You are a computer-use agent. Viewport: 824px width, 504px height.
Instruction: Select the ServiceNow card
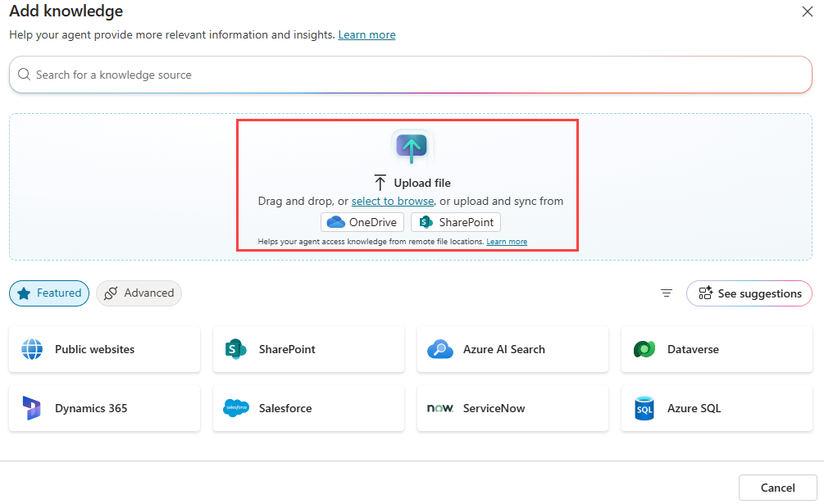point(513,408)
